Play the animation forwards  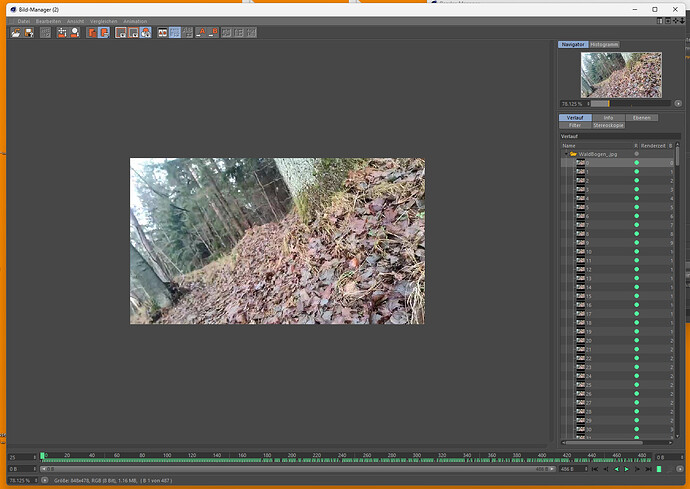point(627,469)
